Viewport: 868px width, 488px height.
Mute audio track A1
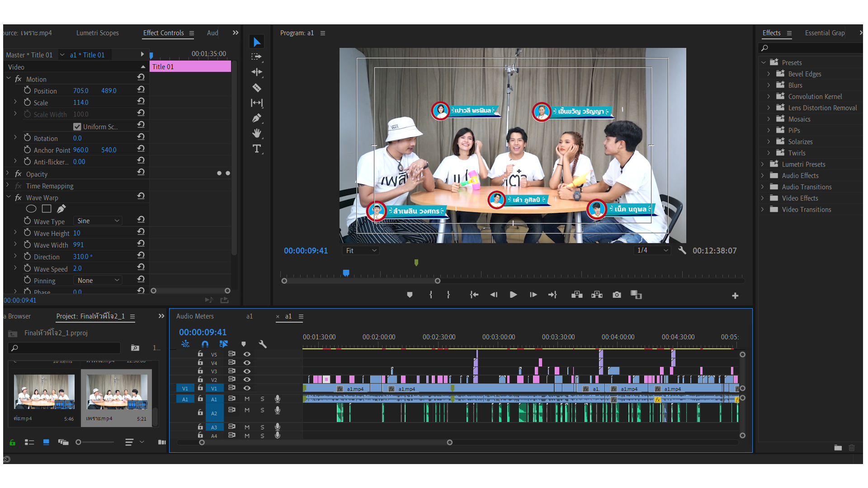(247, 399)
